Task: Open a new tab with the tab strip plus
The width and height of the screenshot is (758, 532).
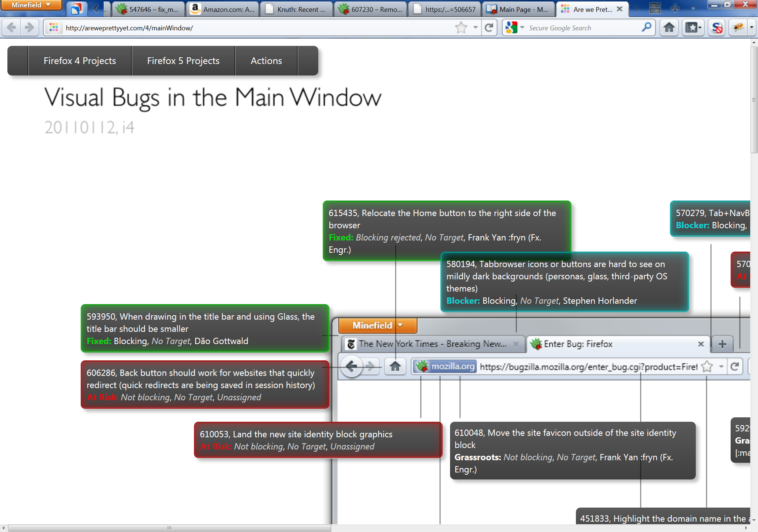Action: [x=675, y=9]
